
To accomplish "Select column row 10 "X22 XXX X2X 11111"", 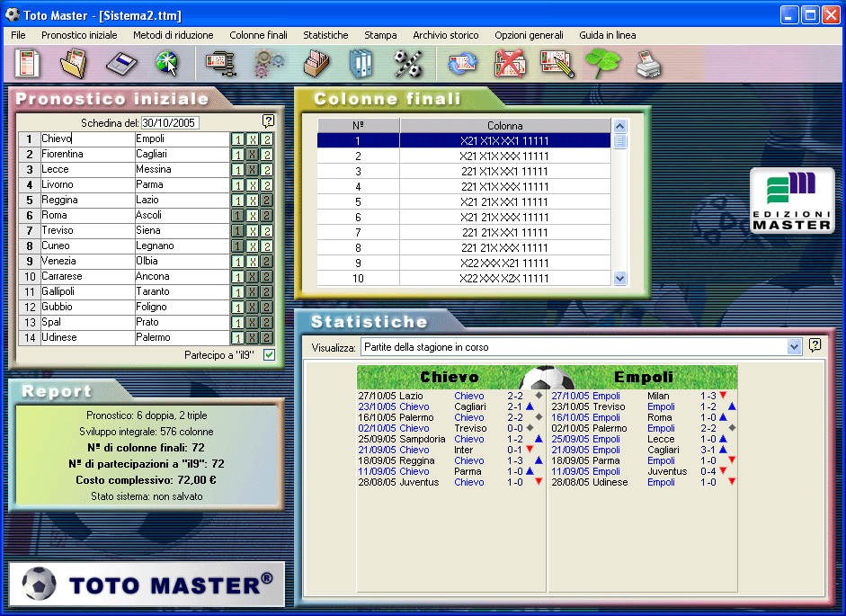I will [464, 279].
